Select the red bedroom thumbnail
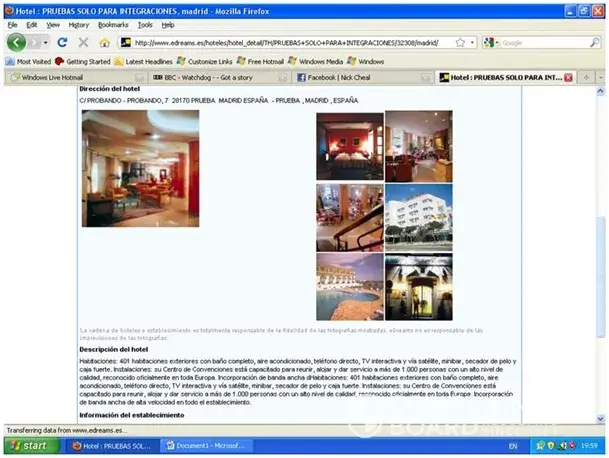609x458 pixels. [350, 146]
